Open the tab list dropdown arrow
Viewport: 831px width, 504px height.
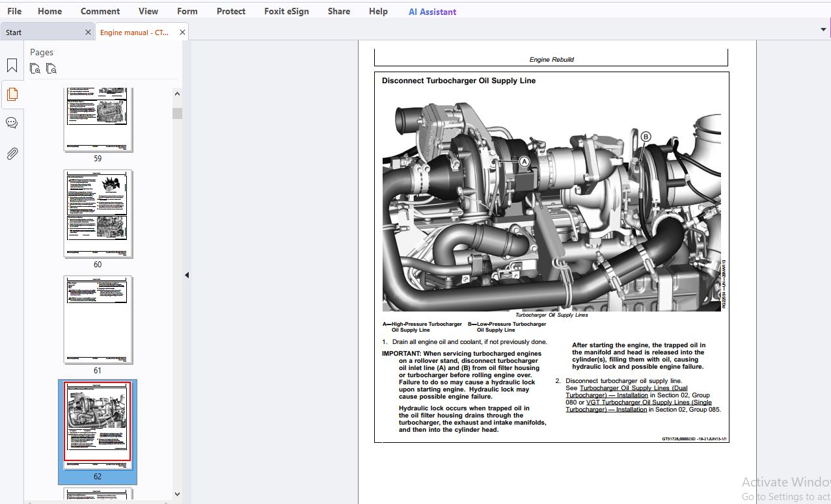[823, 30]
